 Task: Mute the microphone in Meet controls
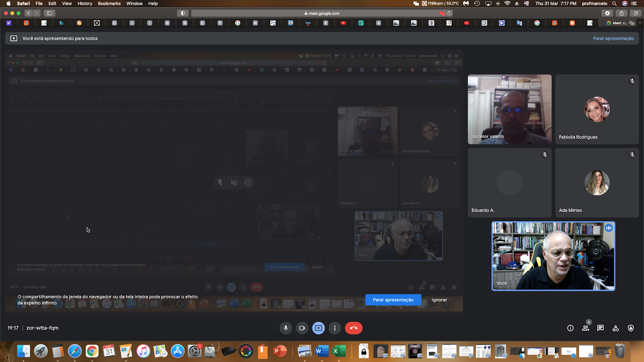[x=286, y=328]
